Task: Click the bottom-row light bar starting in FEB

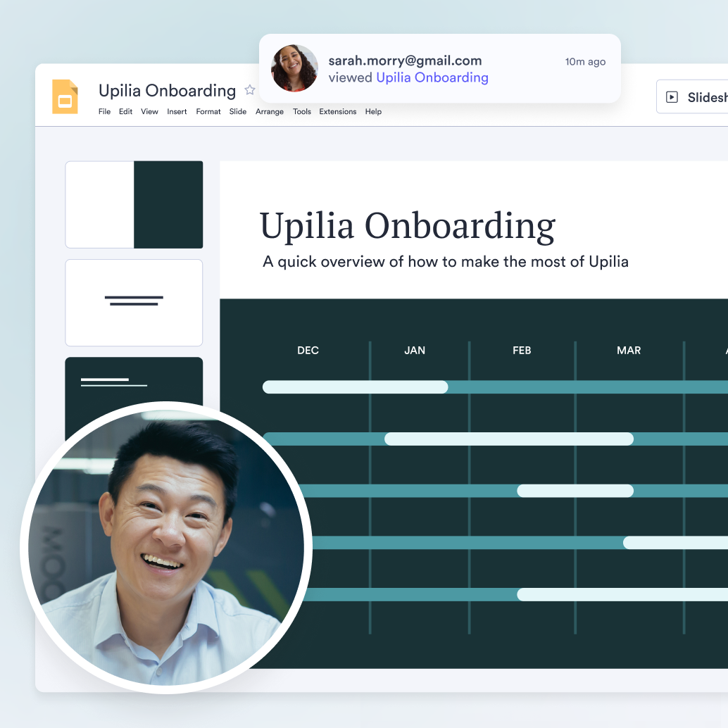Action: click(622, 595)
